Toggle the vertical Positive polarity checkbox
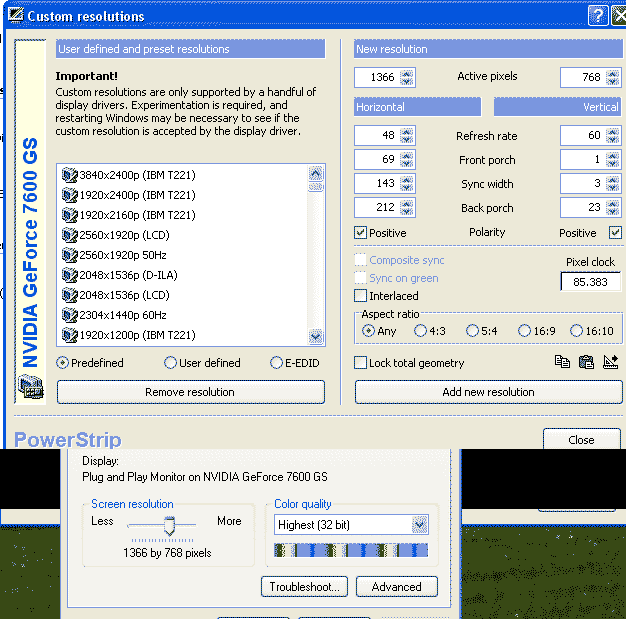The image size is (626, 619). pyautogui.click(x=615, y=232)
